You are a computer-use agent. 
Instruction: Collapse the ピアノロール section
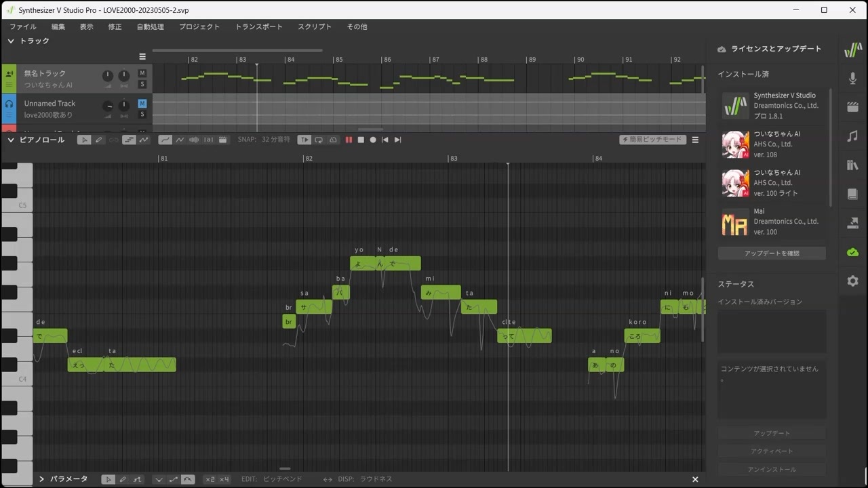click(11, 140)
